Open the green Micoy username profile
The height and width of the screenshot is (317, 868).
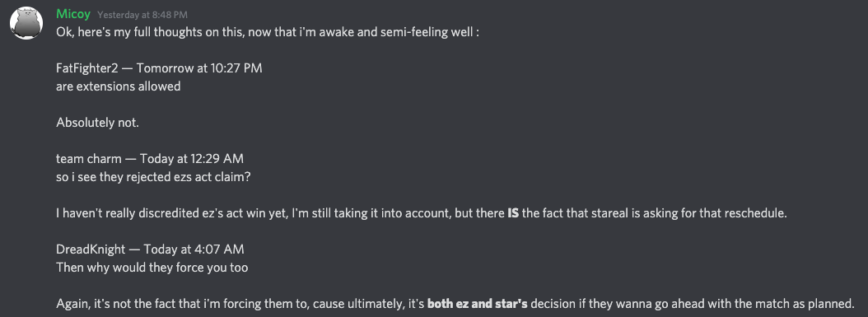tap(73, 14)
